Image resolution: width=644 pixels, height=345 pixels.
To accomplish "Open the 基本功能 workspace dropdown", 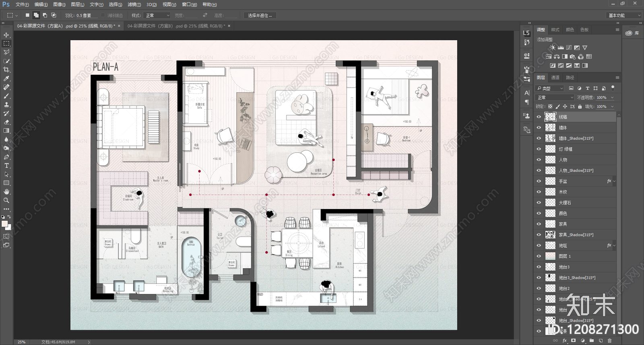I will (x=623, y=15).
